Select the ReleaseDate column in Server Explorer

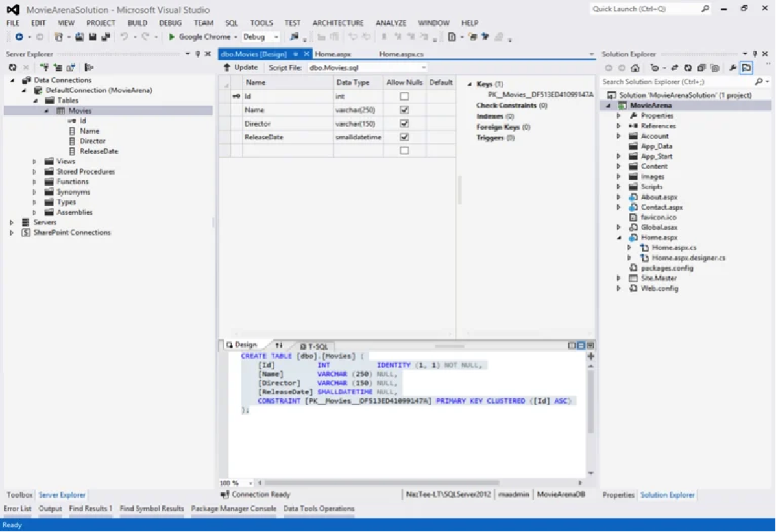tap(99, 151)
